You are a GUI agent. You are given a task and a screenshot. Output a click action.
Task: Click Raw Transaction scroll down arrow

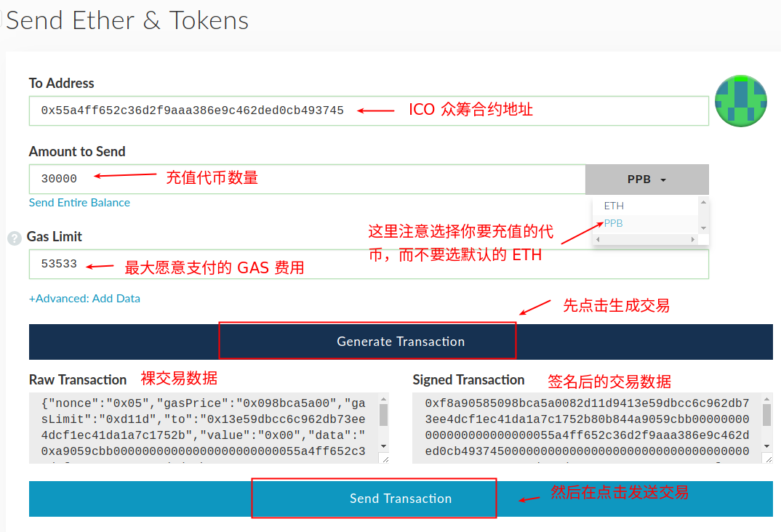point(383,446)
